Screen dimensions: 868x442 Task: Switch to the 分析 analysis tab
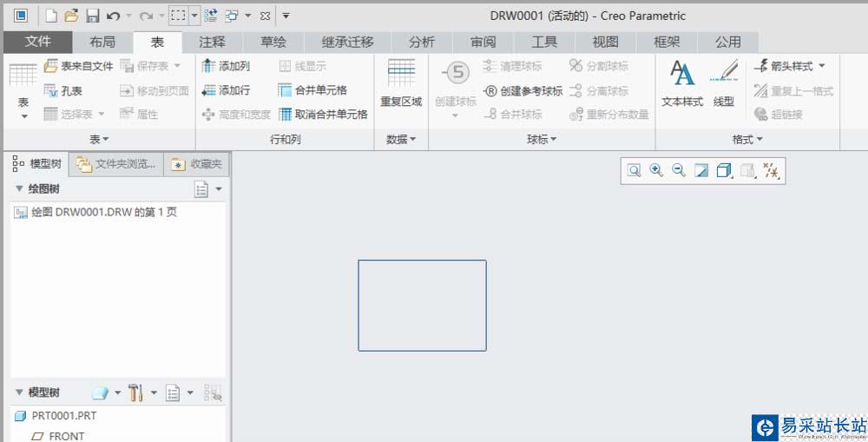pyautogui.click(x=422, y=42)
